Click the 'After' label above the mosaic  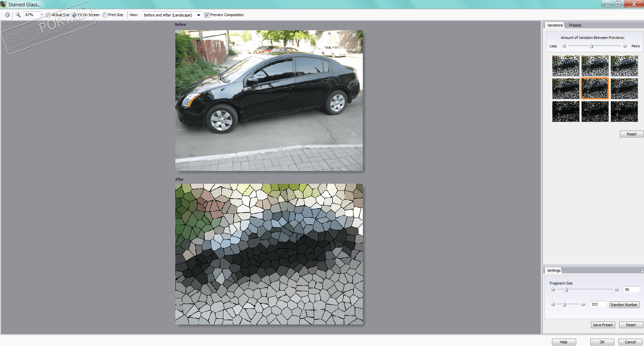[x=179, y=179]
